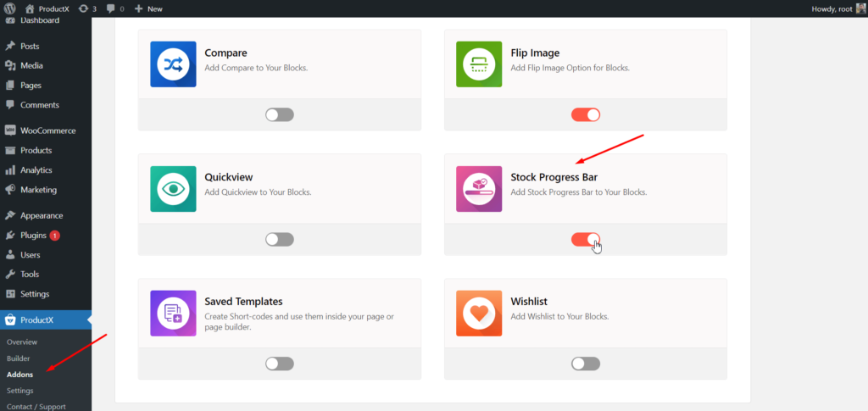Open ProductX Addons submenu link
868x411 pixels.
point(20,375)
